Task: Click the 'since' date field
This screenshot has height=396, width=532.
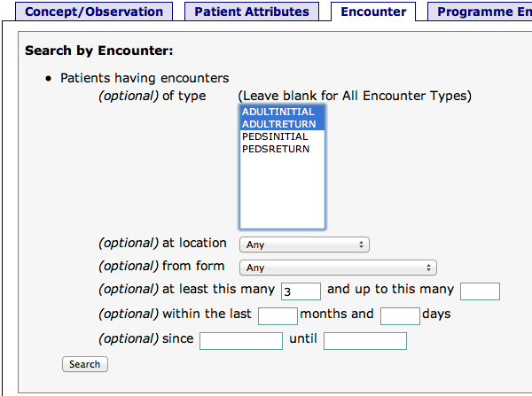Action: (241, 341)
